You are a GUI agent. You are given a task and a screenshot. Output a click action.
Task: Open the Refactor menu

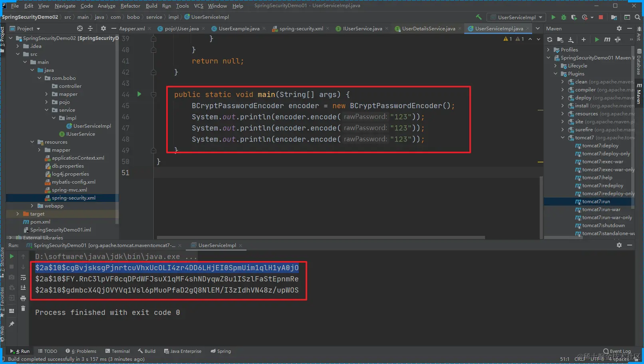pyautogui.click(x=130, y=6)
